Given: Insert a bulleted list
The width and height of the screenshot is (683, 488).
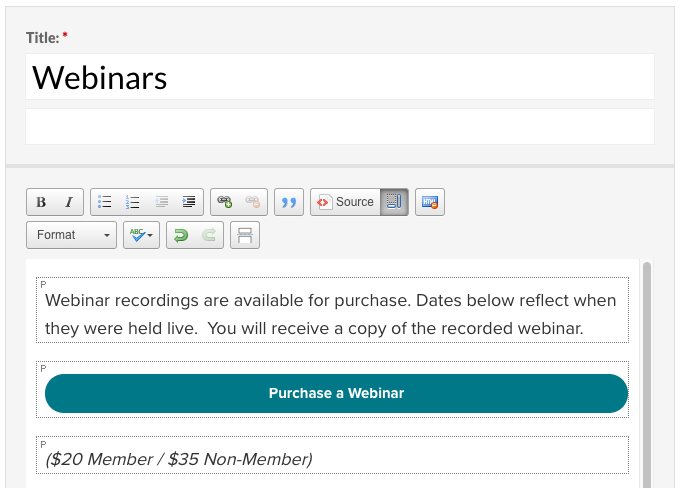Looking at the screenshot, I should [105, 202].
